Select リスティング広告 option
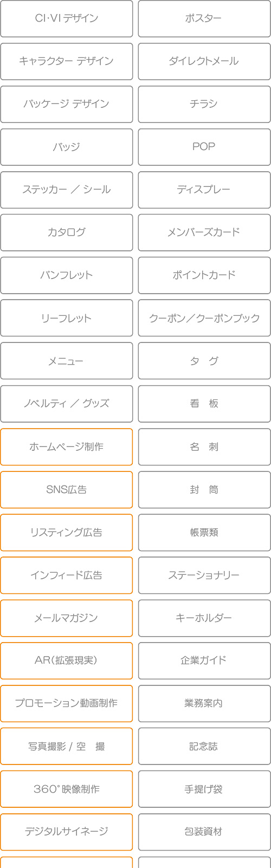 pyautogui.click(x=66, y=533)
